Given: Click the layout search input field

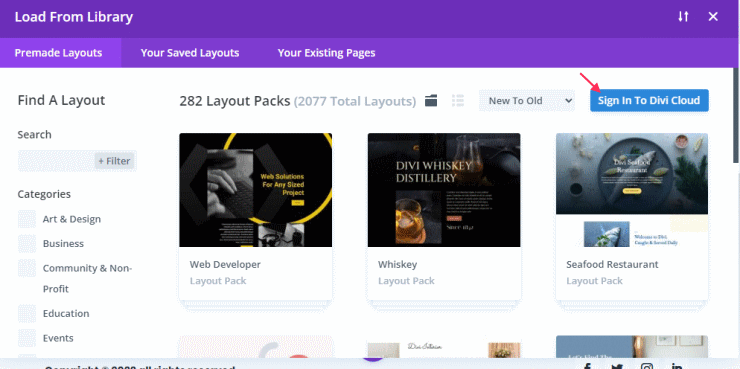Looking at the screenshot, I should coord(56,161).
